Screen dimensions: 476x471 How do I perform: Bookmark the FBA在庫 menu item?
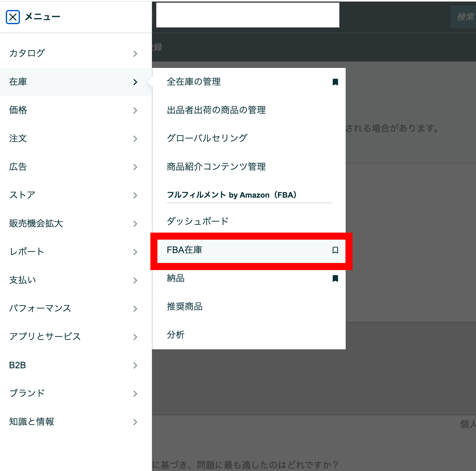[x=335, y=250]
